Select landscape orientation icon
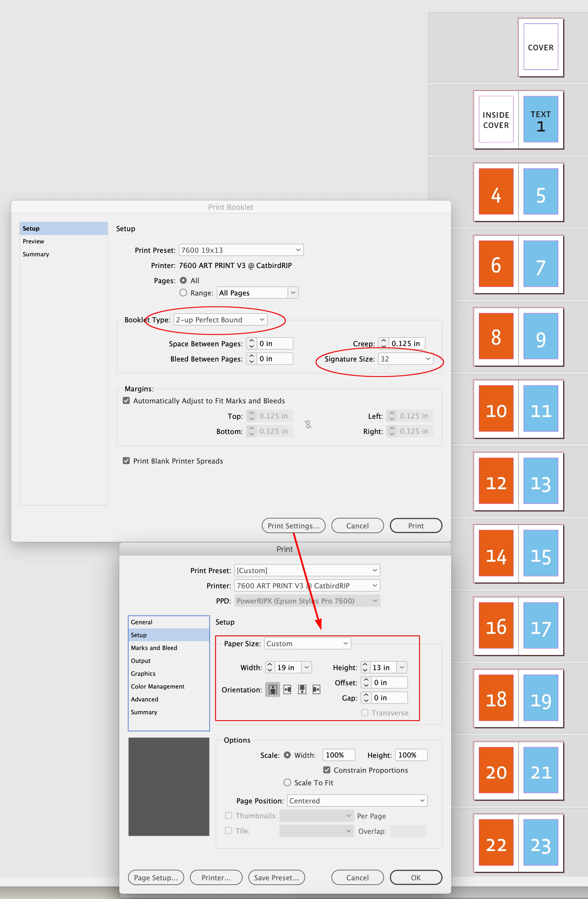 click(287, 690)
